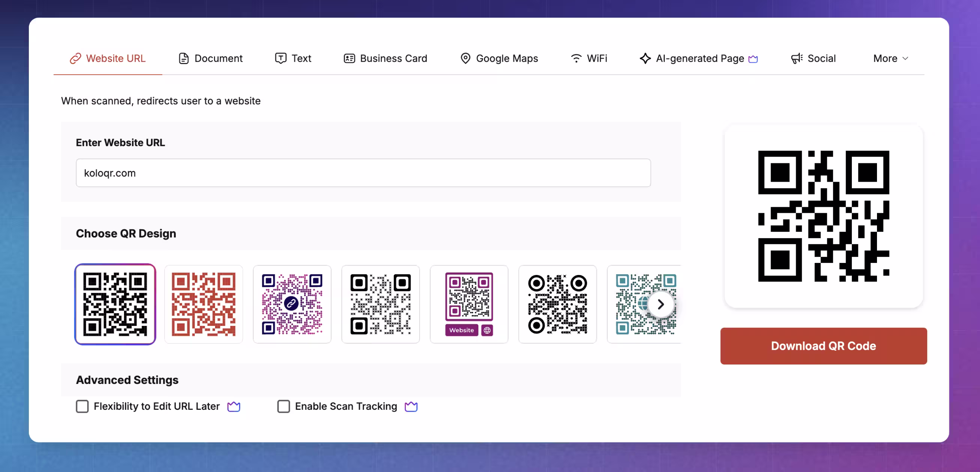This screenshot has height=472, width=980.
Task: Tick the Enable Scan Tracking checkbox
Action: pyautogui.click(x=284, y=406)
